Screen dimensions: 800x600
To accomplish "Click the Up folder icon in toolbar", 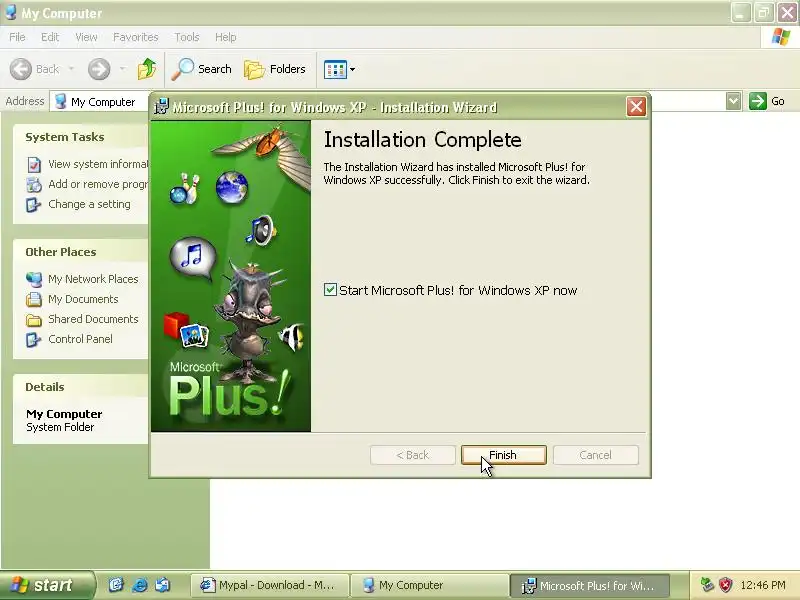I will tap(147, 69).
